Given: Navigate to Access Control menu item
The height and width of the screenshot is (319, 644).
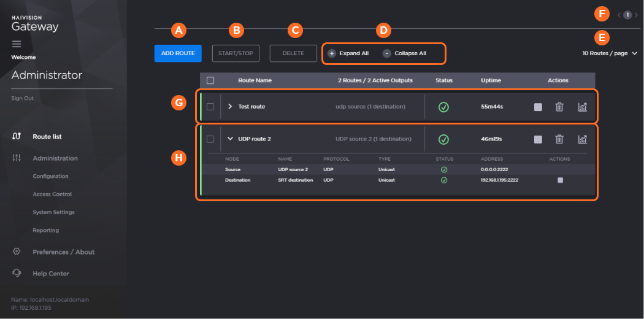Looking at the screenshot, I should (x=52, y=194).
